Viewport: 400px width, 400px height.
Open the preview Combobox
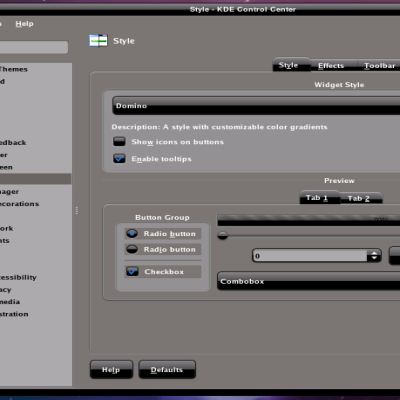(308, 281)
